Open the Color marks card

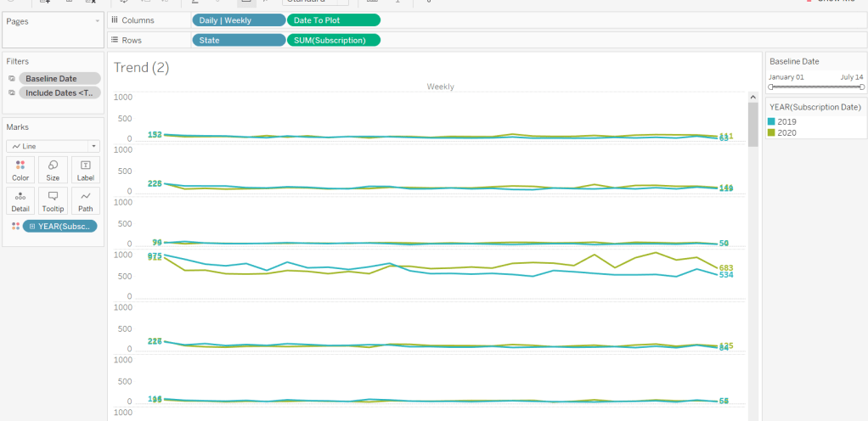[x=20, y=170]
